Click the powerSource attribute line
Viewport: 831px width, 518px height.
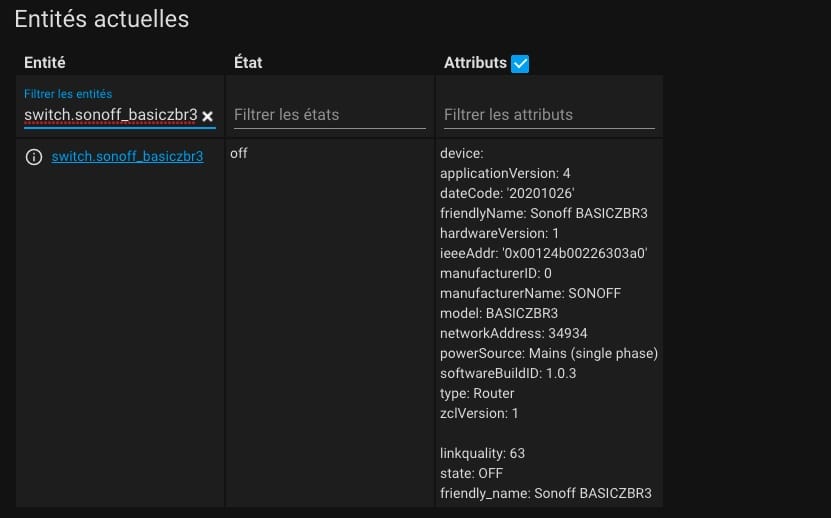click(x=549, y=353)
